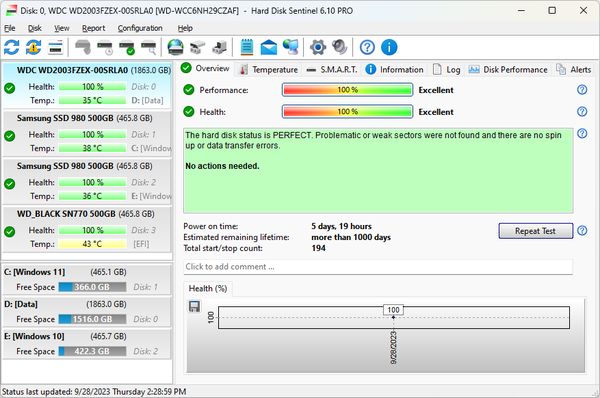Click the start/stop count value 194
This screenshot has width=600, height=398.
point(318,248)
